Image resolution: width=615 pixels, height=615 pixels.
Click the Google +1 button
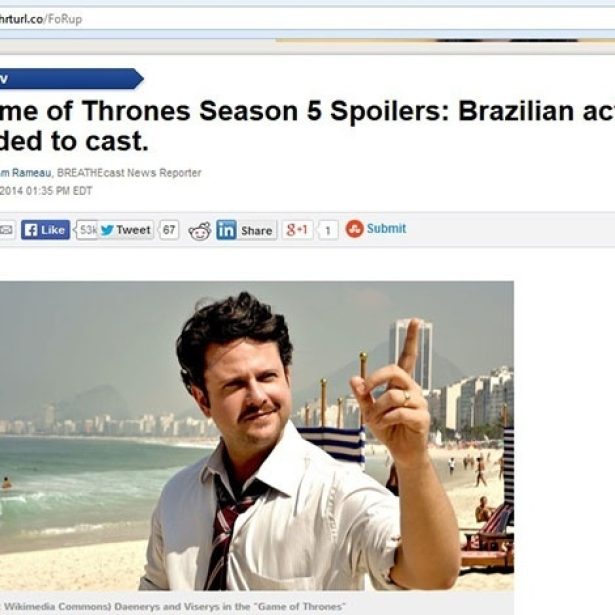(297, 229)
